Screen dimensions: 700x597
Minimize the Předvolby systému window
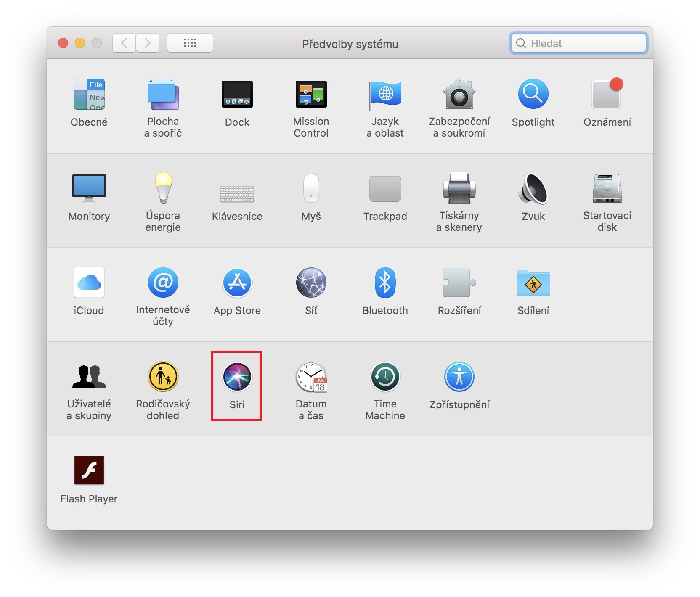coord(80,43)
